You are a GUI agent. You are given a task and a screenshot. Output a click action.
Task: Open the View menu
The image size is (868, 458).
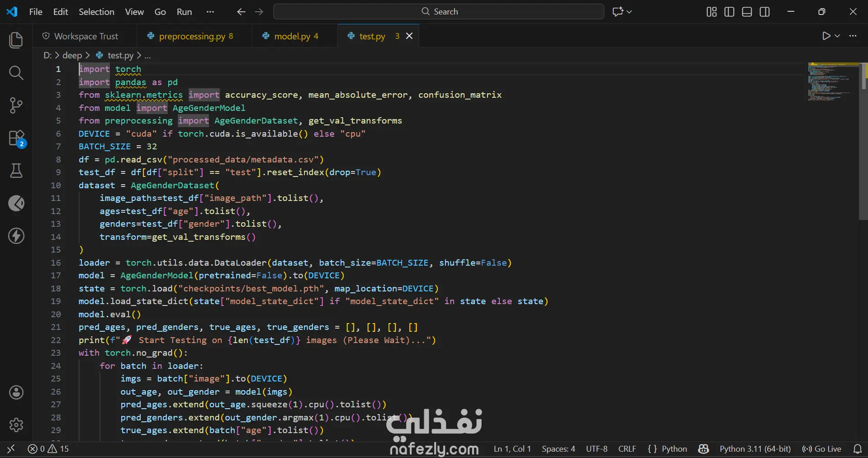(x=134, y=12)
